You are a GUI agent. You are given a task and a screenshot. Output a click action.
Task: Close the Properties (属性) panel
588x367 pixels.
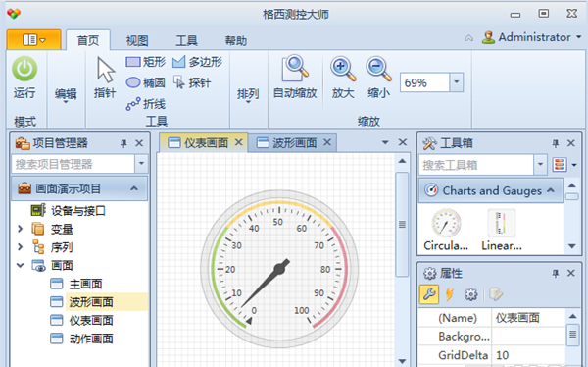coord(571,273)
